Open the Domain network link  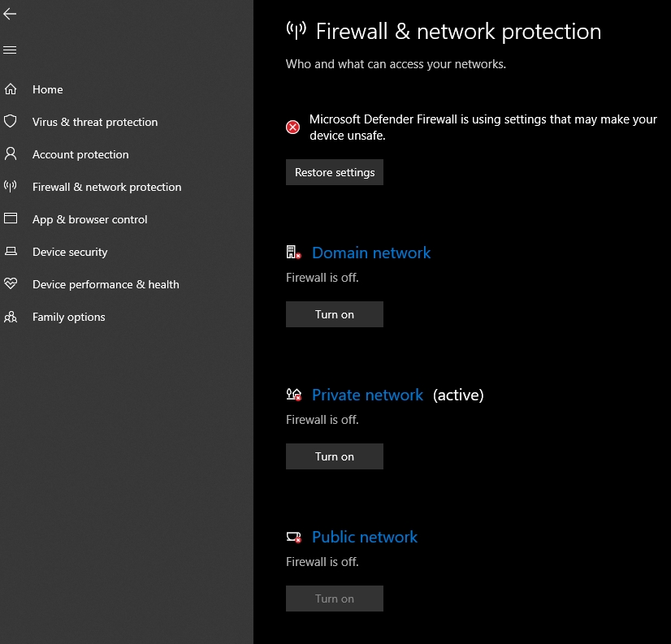(371, 253)
